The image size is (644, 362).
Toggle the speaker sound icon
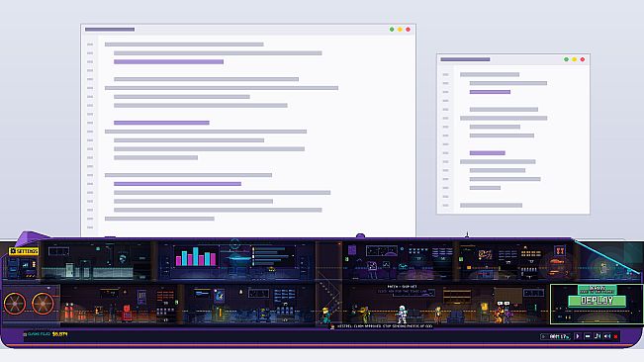pos(607,336)
